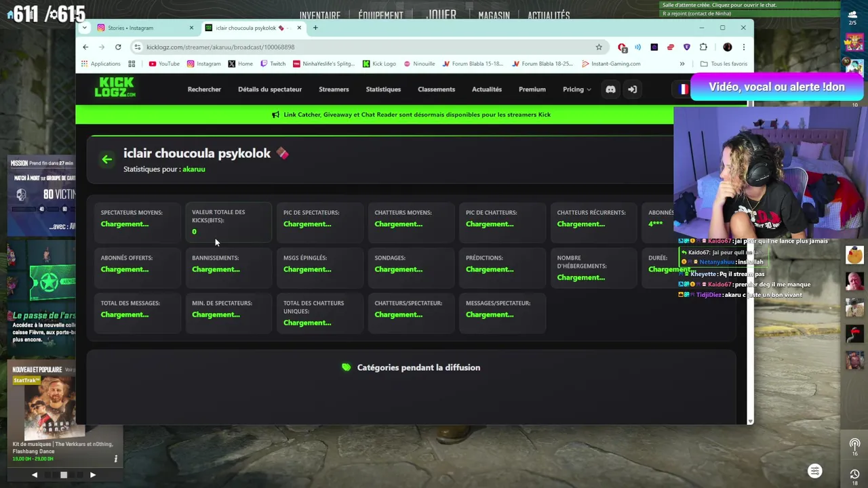Open site information icon in address bar

pos(138,47)
